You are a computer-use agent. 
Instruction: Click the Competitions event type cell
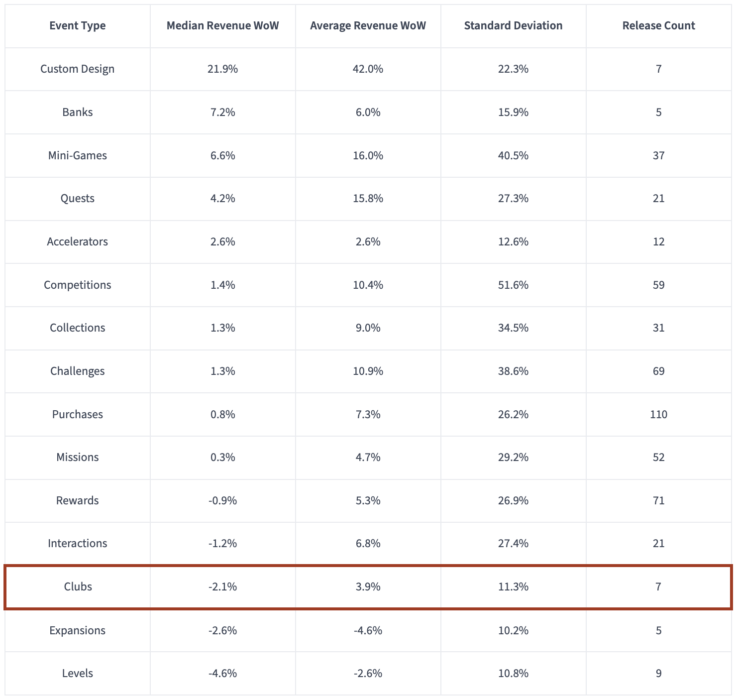(x=78, y=285)
